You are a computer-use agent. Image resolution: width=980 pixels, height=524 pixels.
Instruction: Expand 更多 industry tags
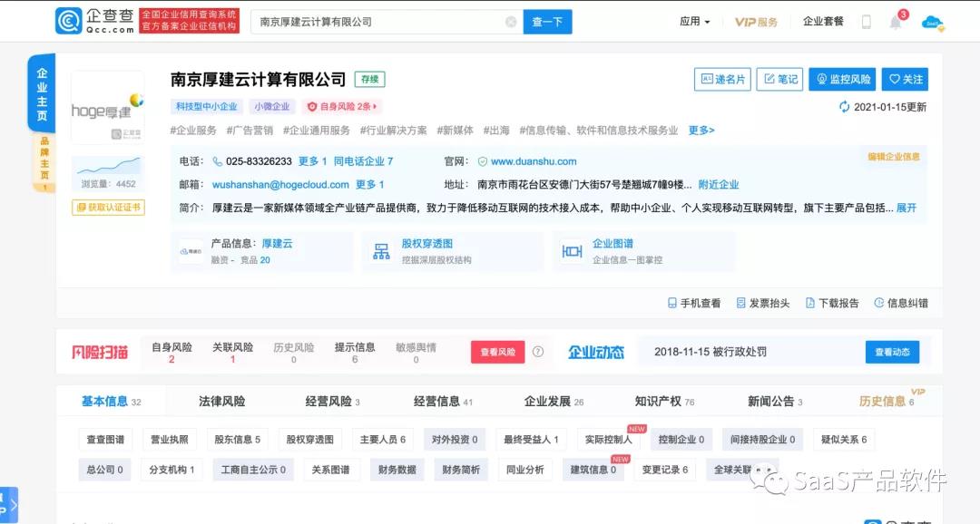tap(701, 131)
